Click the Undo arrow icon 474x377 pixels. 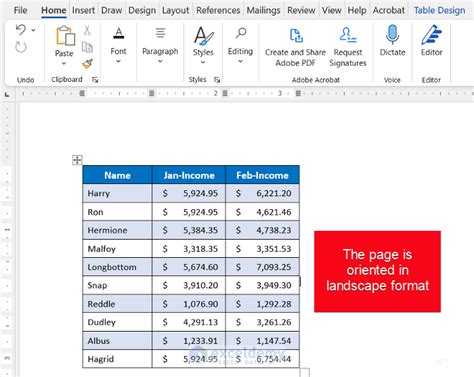coord(21,30)
